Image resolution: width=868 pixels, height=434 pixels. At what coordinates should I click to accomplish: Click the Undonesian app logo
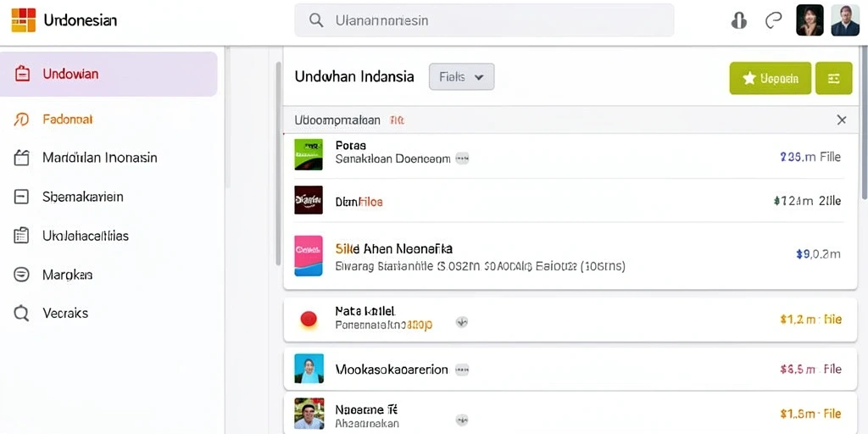point(23,20)
